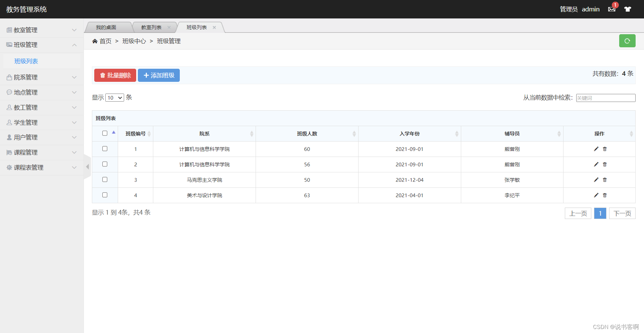
Task: Click the 2021-12-04 date cell
Action: 410,180
